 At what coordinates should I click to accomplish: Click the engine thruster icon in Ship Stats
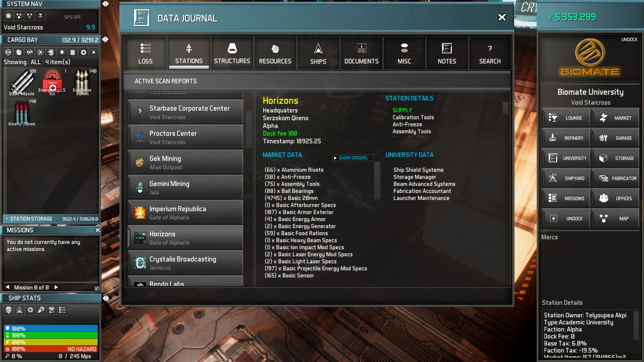(41, 310)
